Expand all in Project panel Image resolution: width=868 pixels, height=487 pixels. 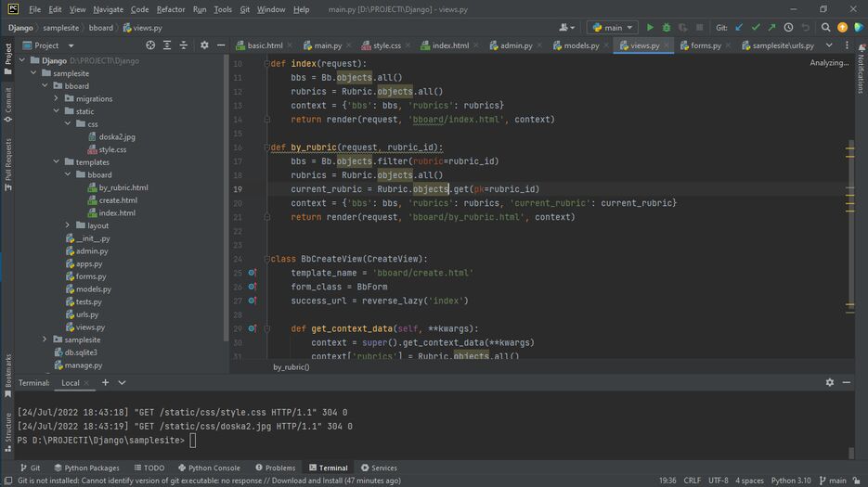click(167, 45)
